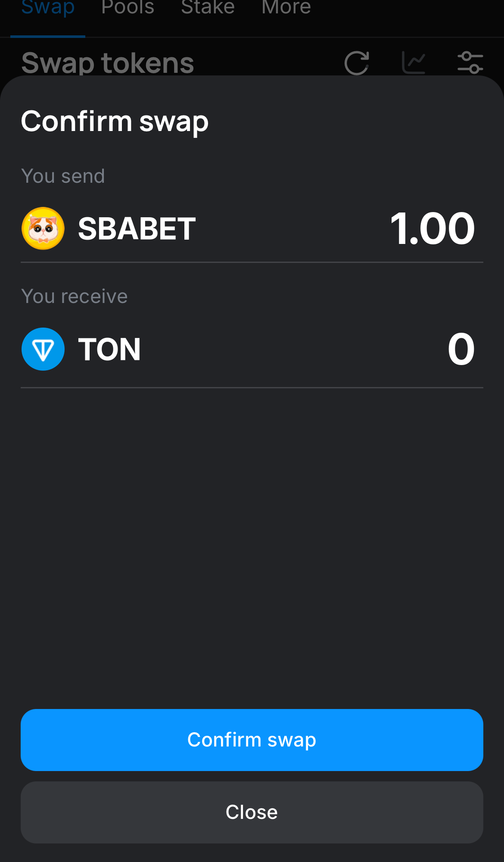Image resolution: width=504 pixels, height=862 pixels.
Task: Click the empty area of the dialog sheet
Action: [252, 547]
